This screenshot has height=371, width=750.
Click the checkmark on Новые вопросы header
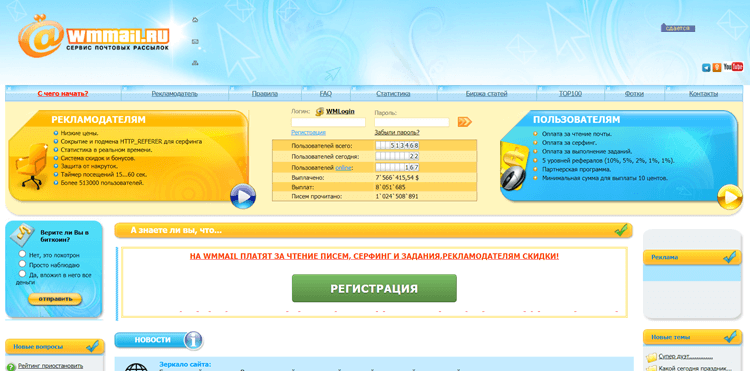click(x=92, y=346)
